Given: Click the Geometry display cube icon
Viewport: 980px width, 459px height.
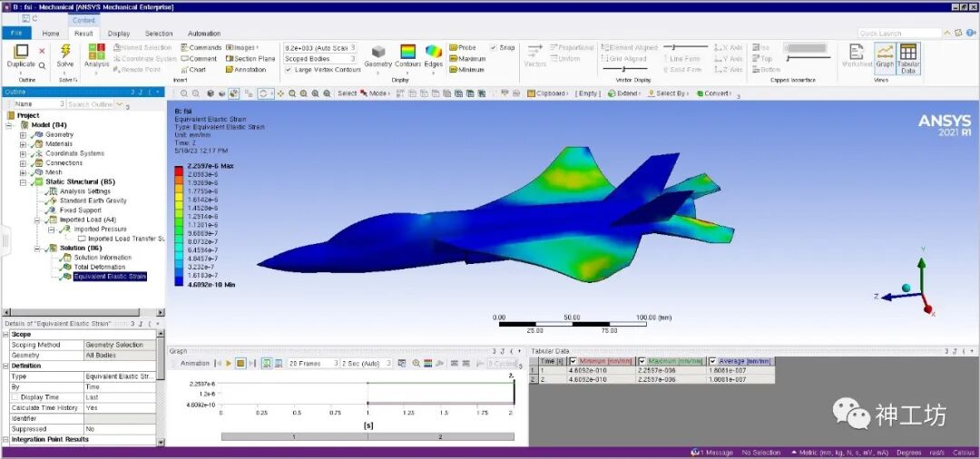Looking at the screenshot, I should coord(377,52).
